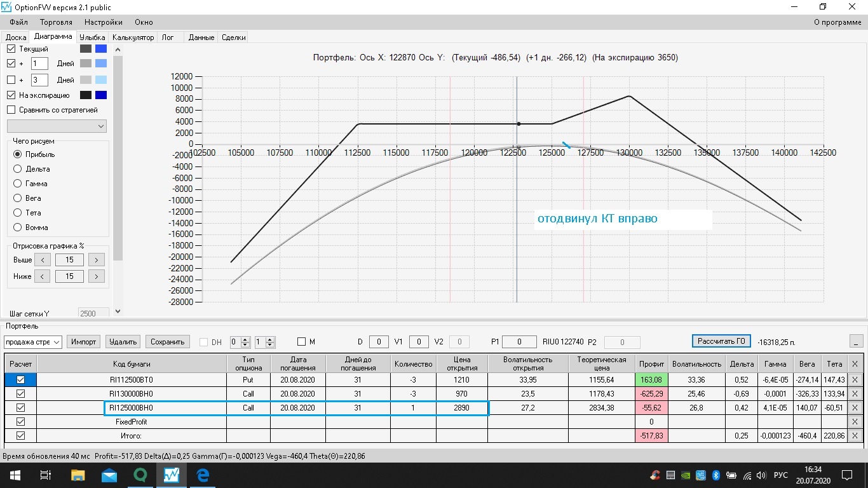Click the NVIDIA tray icon
868x488 pixels.
point(685,475)
